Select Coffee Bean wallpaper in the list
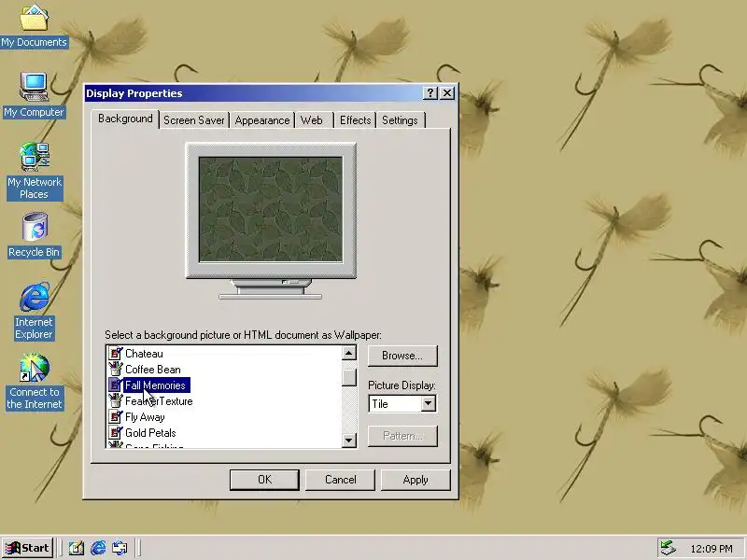The image size is (747, 560). pos(153,369)
